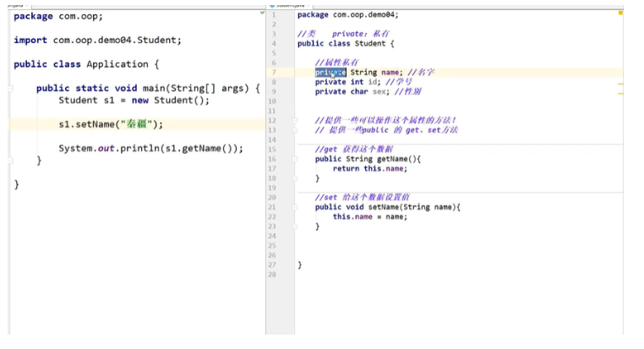Click the comment '//性别' on line 9

pos(407,91)
